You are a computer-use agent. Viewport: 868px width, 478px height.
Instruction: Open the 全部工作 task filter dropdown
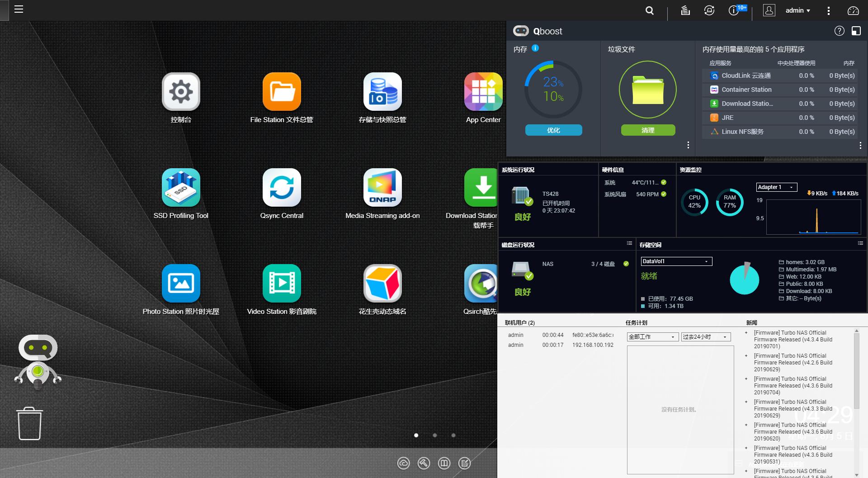pyautogui.click(x=653, y=337)
